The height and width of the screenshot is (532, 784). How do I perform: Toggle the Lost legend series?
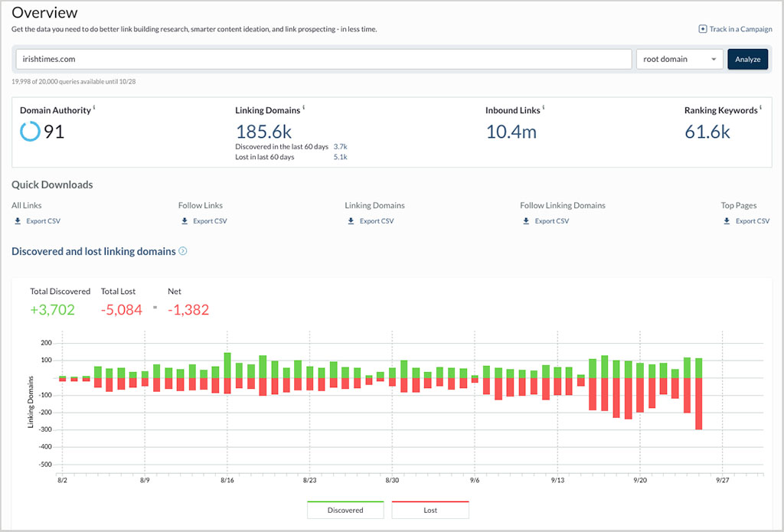tap(430, 510)
